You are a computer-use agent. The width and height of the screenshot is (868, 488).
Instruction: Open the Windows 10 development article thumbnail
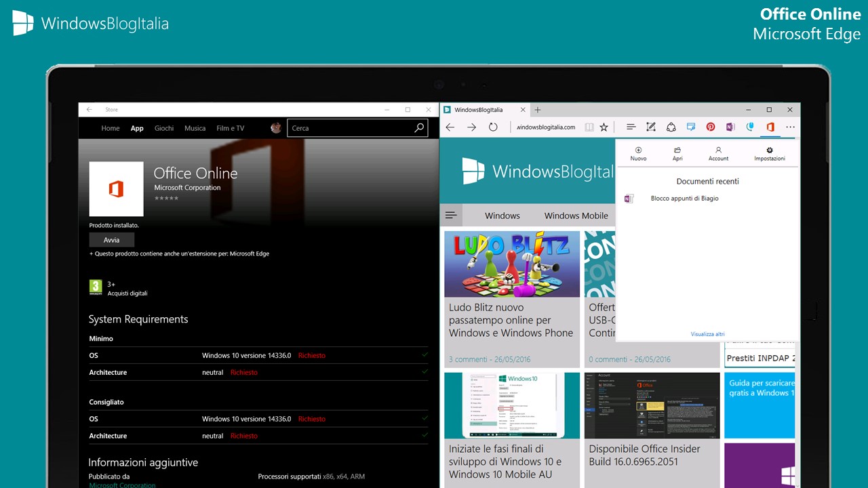512,405
